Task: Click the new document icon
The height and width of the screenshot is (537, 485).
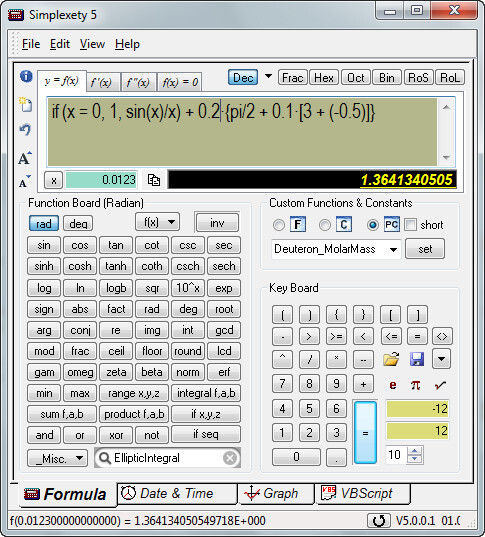Action: coord(25,104)
